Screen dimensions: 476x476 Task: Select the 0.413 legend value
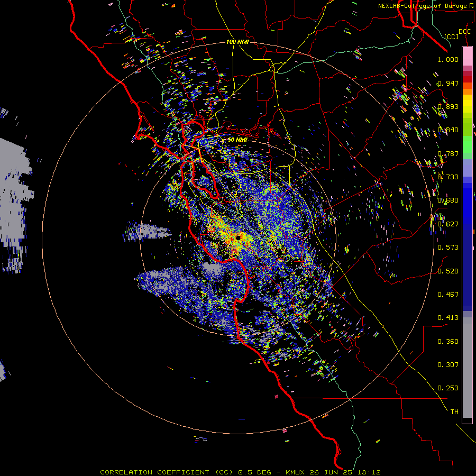pyautogui.click(x=448, y=317)
